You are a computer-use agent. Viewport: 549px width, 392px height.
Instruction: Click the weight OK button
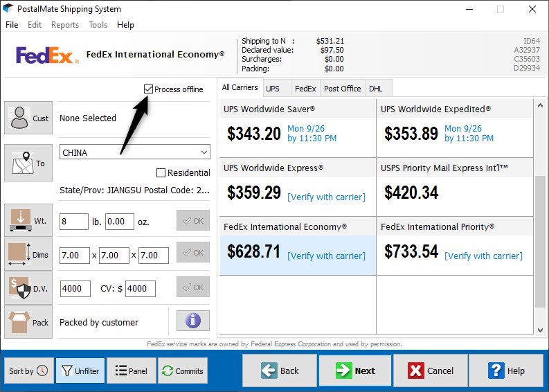coord(193,220)
